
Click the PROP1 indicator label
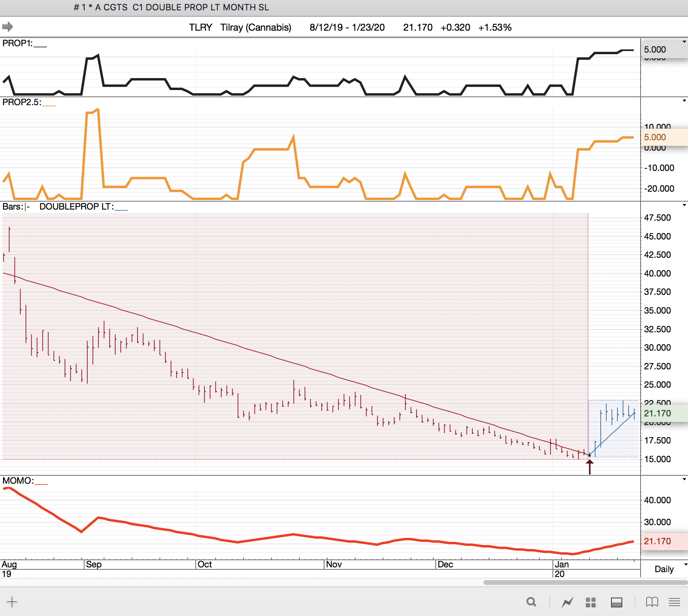(18, 43)
